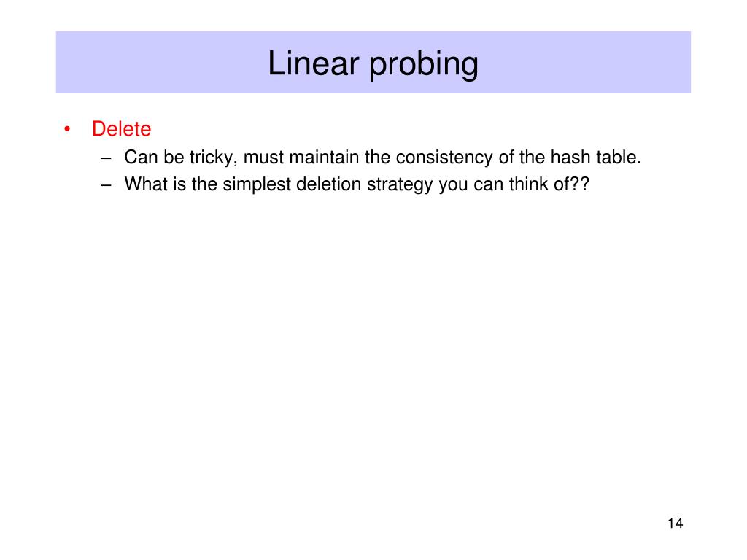Viewport: 747px width, 560px height.
Task: Select the word "Linear" in the title
Action: tap(314, 63)
